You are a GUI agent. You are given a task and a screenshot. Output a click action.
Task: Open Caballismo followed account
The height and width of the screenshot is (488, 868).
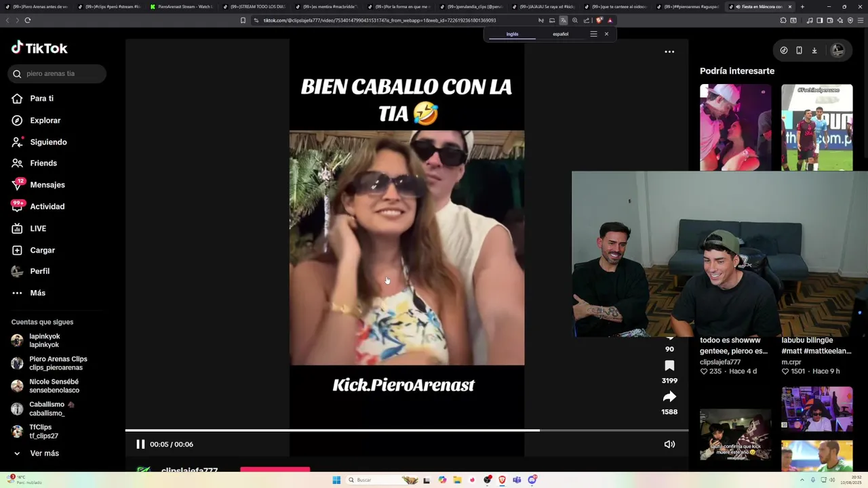click(x=42, y=409)
